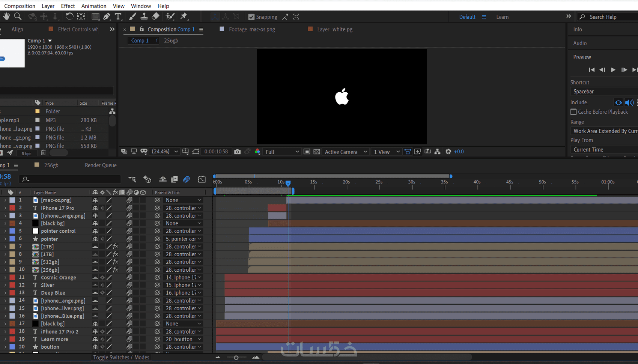This screenshot has height=364, width=638.
Task: Toggle audio include in preview
Action: pos(629,102)
